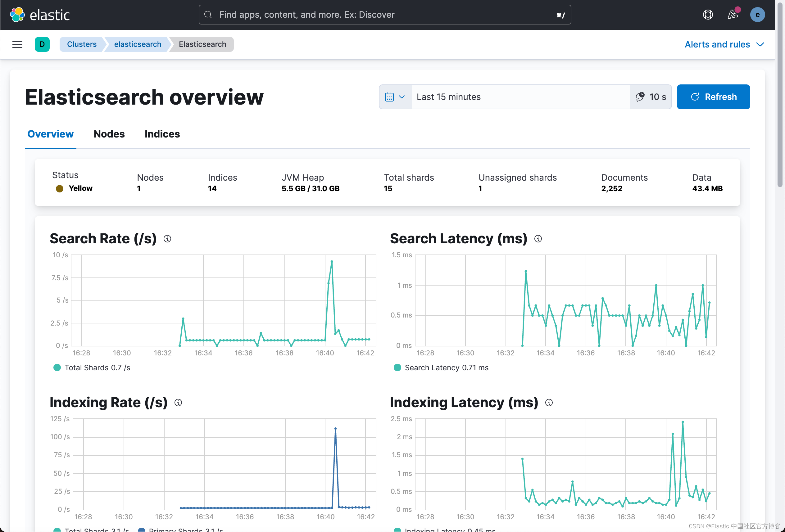Viewport: 785px width, 532px height.
Task: Open the elasticsearch breadcrumb link
Action: point(137,44)
